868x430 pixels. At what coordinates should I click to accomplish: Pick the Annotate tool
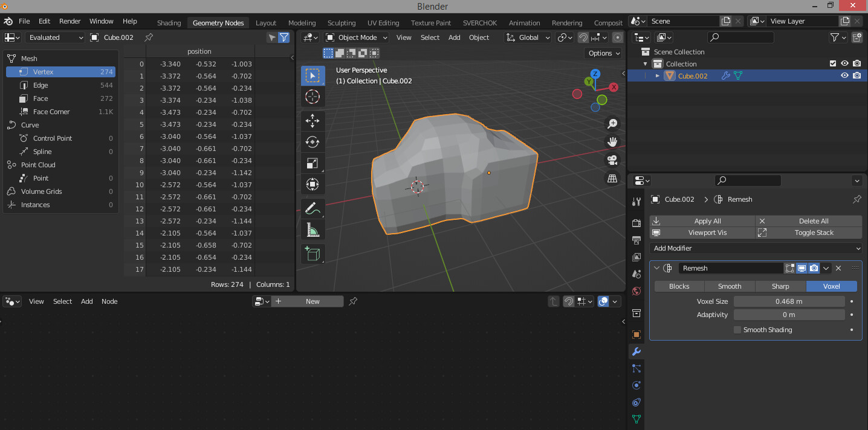point(313,208)
